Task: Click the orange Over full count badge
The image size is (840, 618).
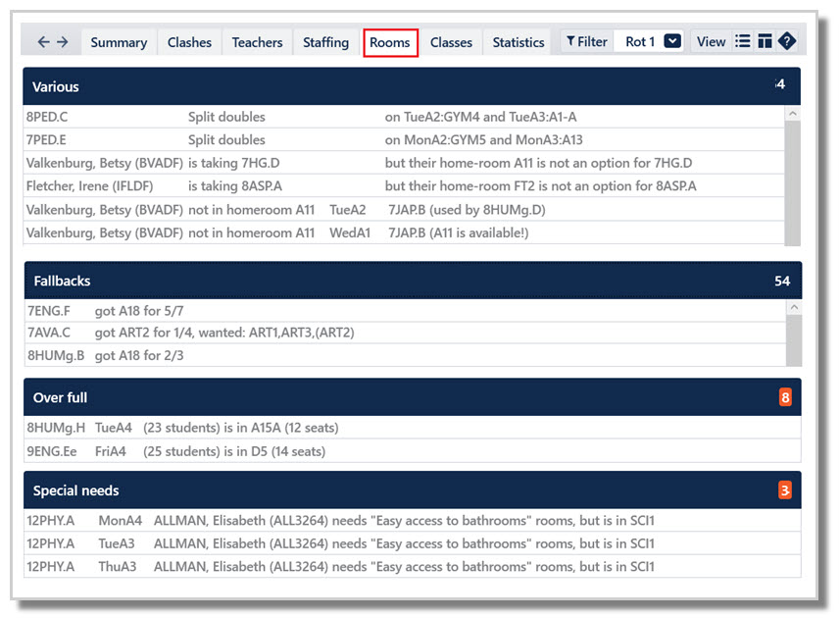Action: (x=785, y=397)
